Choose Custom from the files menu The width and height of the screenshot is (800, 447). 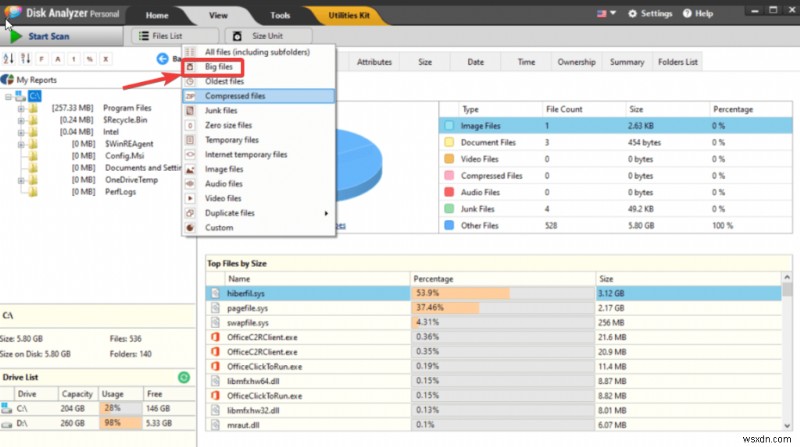259,228
